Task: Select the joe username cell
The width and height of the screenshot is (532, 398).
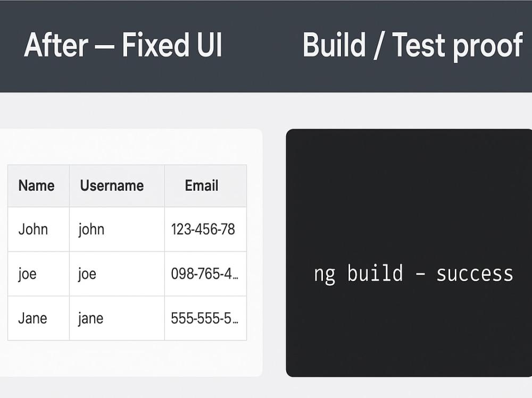Action: tap(117, 274)
